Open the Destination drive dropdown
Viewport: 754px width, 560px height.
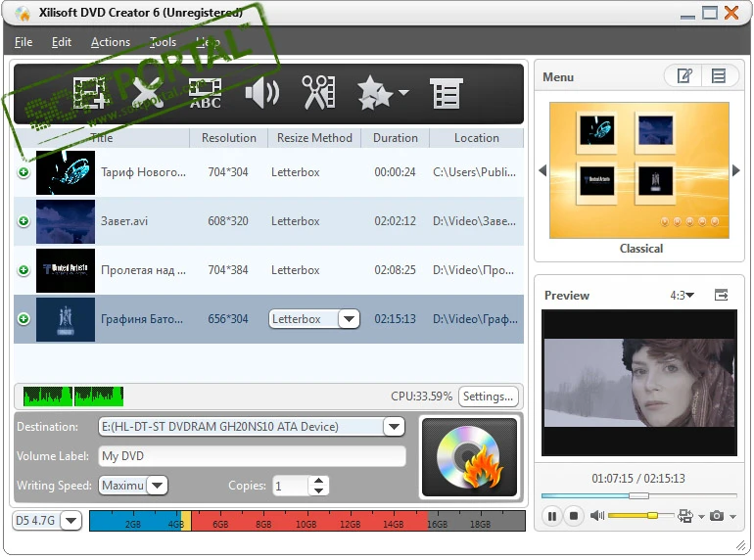(x=393, y=427)
